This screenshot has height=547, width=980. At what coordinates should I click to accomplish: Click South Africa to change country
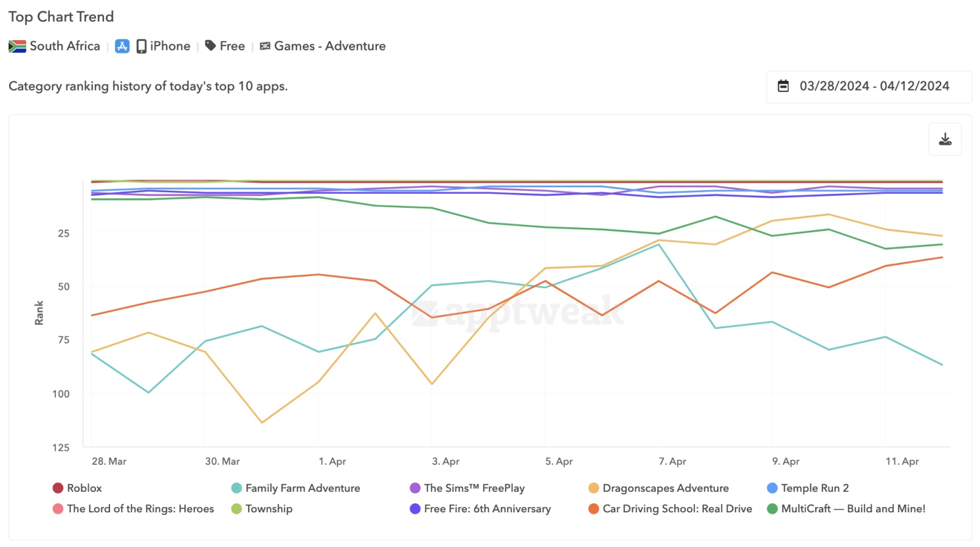(x=64, y=46)
